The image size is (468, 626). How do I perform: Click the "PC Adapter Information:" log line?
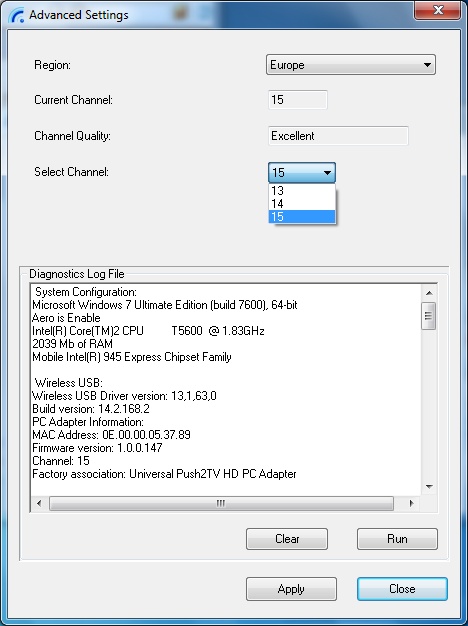88,422
